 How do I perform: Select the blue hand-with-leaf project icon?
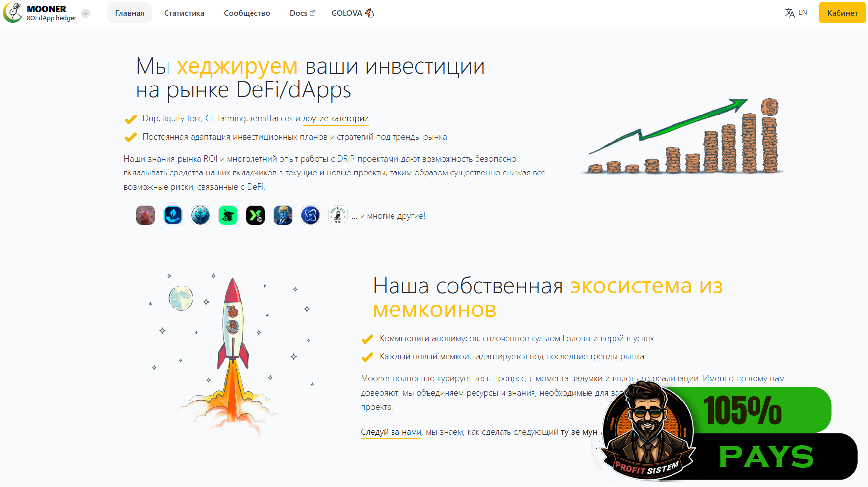(173, 215)
